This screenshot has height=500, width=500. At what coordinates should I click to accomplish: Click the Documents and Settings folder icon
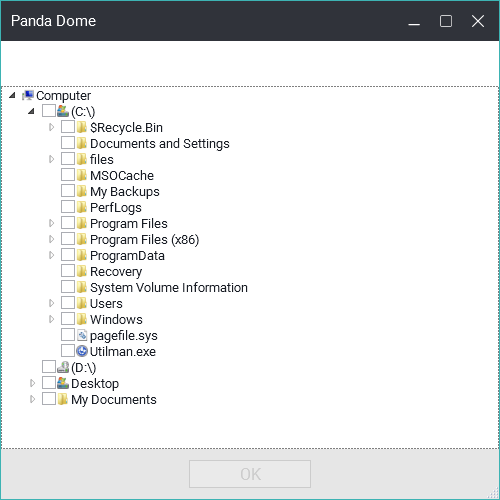pyautogui.click(x=82, y=143)
